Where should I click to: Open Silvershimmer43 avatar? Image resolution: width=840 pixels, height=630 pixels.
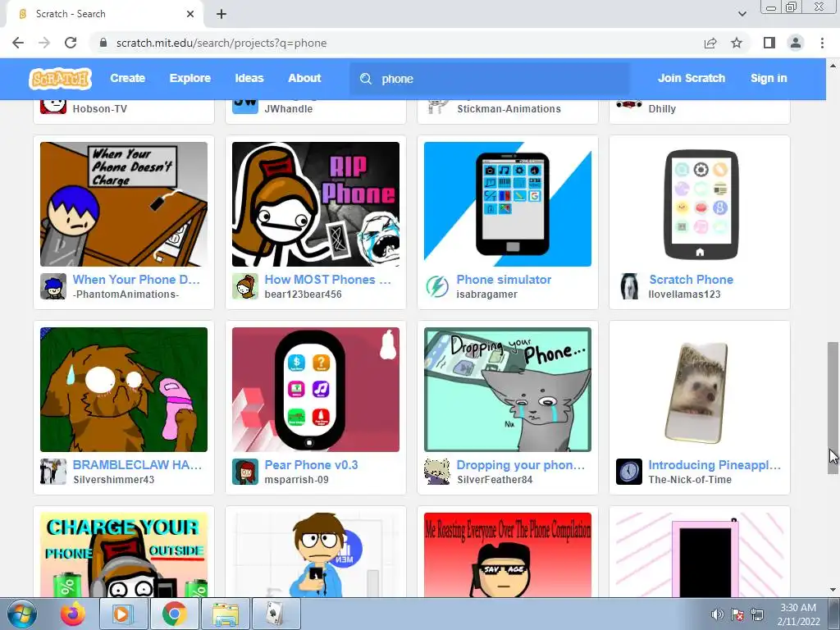coord(53,472)
